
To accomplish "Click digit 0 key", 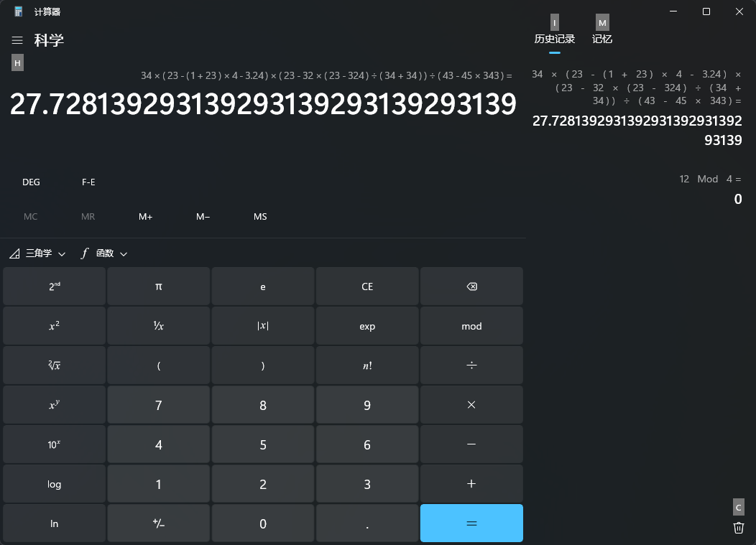I will click(x=263, y=523).
